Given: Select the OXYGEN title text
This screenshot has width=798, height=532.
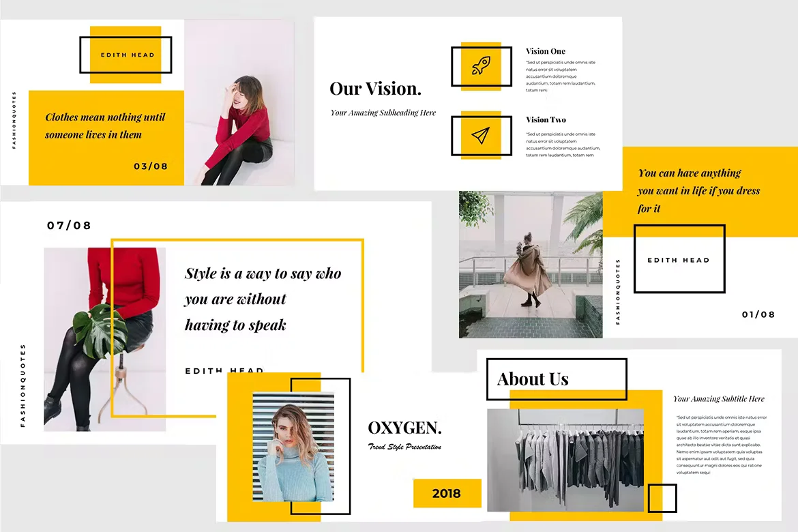Looking at the screenshot, I should [404, 428].
